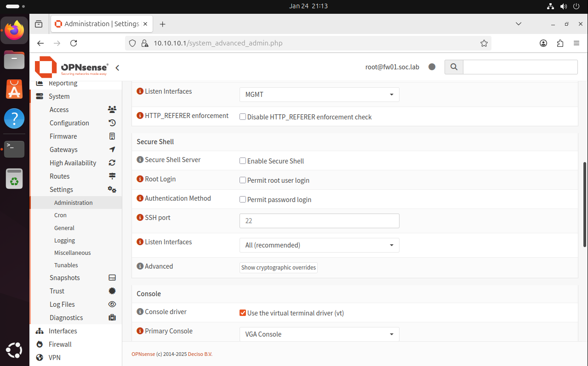The height and width of the screenshot is (366, 588).
Task: Switch to the Cron settings page
Action: 60,215
